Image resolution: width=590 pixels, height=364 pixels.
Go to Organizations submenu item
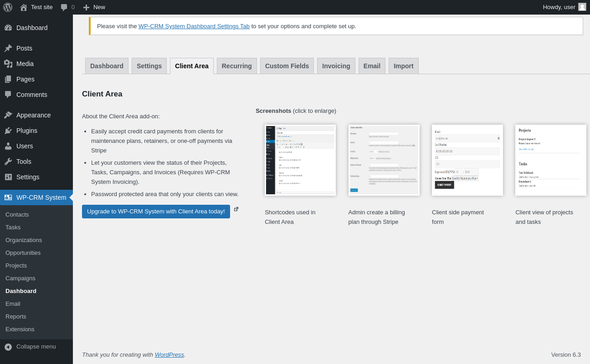tap(24, 240)
